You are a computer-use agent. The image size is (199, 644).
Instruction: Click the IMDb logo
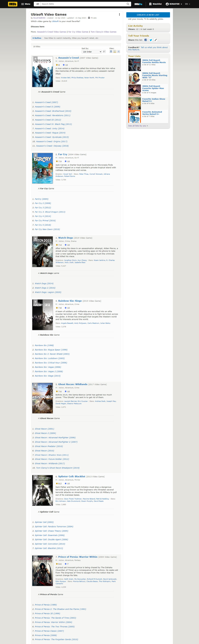pos(13,4)
